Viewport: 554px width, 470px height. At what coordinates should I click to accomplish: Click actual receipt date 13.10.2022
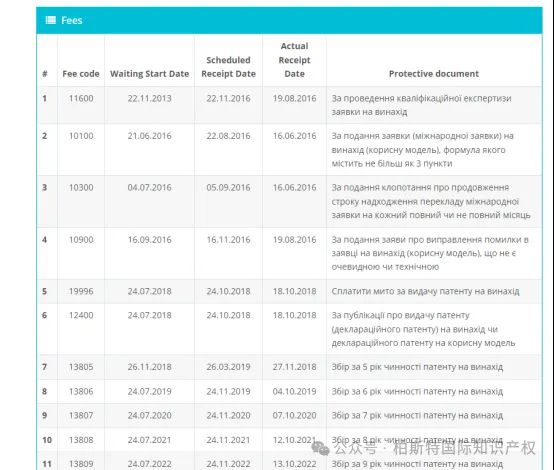[294, 464]
